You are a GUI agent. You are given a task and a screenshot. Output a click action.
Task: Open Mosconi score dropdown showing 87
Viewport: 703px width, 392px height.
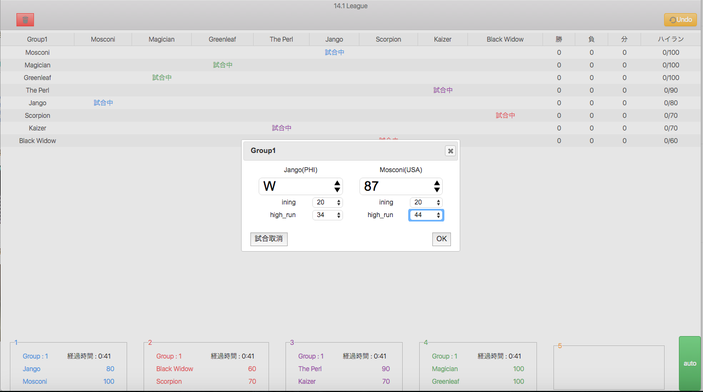point(401,186)
